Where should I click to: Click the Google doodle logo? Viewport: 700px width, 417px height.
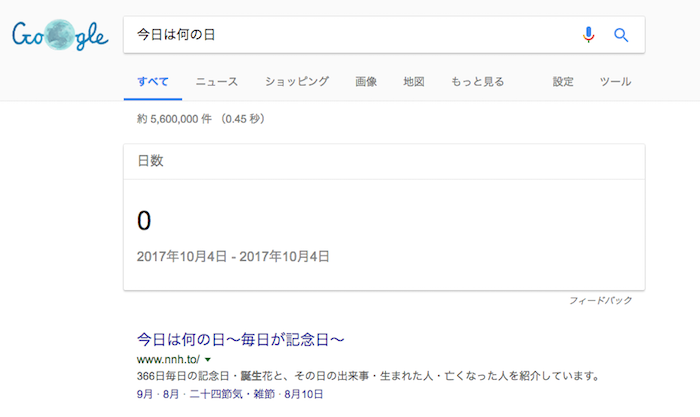60,36
